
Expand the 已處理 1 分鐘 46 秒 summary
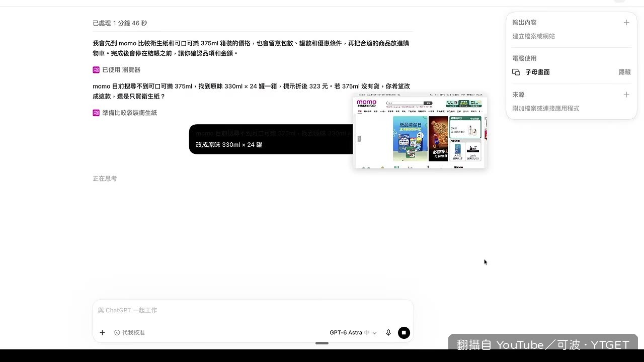click(x=120, y=23)
